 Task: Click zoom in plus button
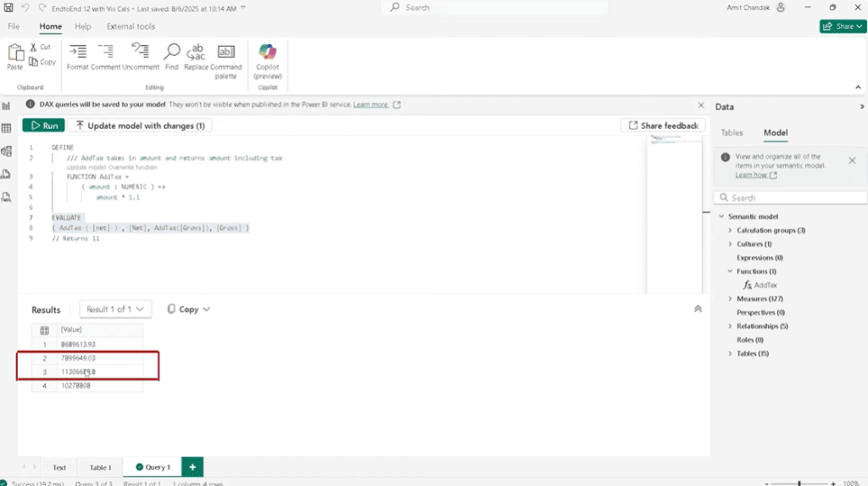click(833, 483)
